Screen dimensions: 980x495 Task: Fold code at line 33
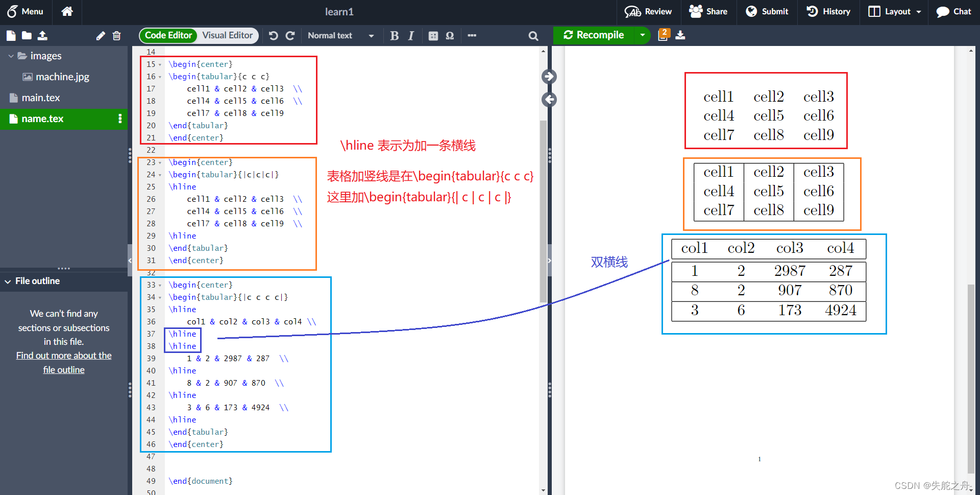coord(160,285)
